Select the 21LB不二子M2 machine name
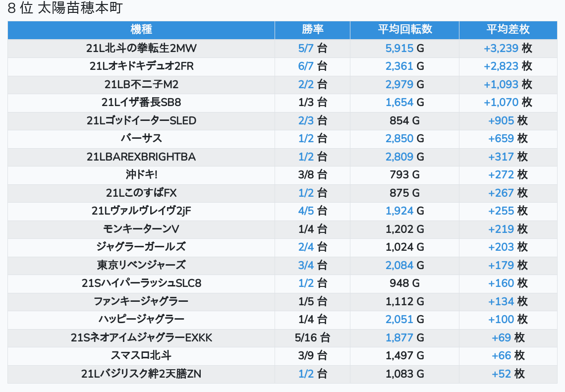Screen dimensions: 565x392 pos(141,85)
